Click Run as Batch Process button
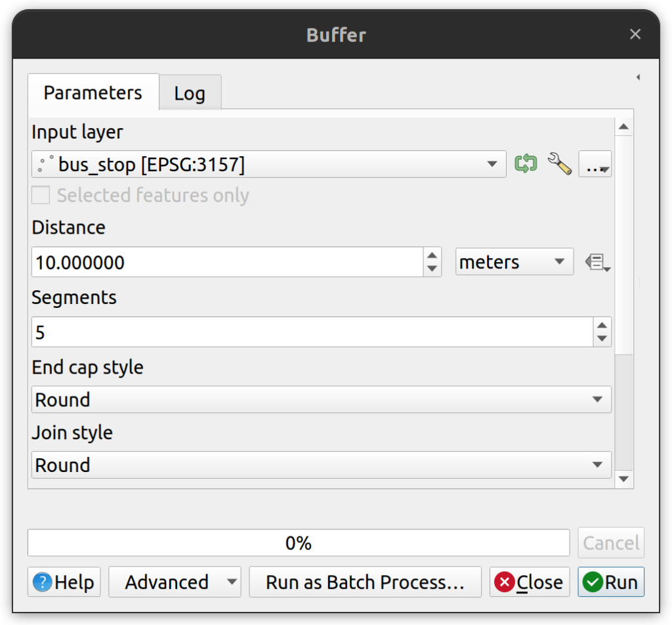The width and height of the screenshot is (672, 625). 365,582
